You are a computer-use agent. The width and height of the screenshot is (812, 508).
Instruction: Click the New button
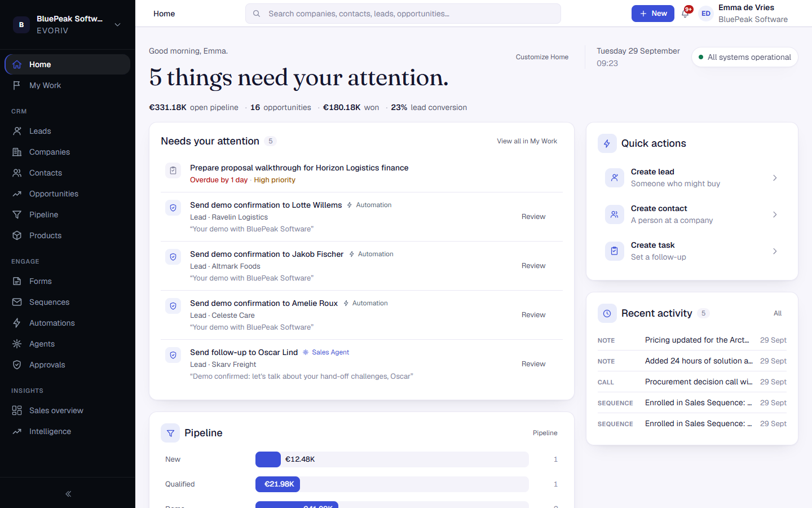(x=653, y=14)
